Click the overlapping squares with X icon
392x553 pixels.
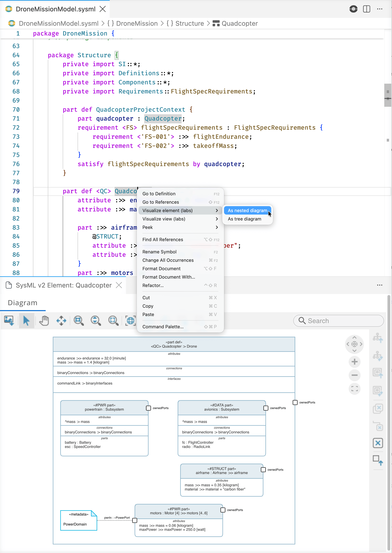(x=378, y=408)
